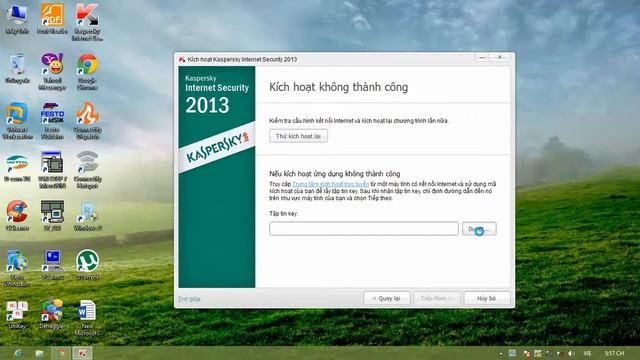Select the blue computer shortcut above Defraggler
The height and width of the screenshot is (360, 640).
[x=52, y=265]
